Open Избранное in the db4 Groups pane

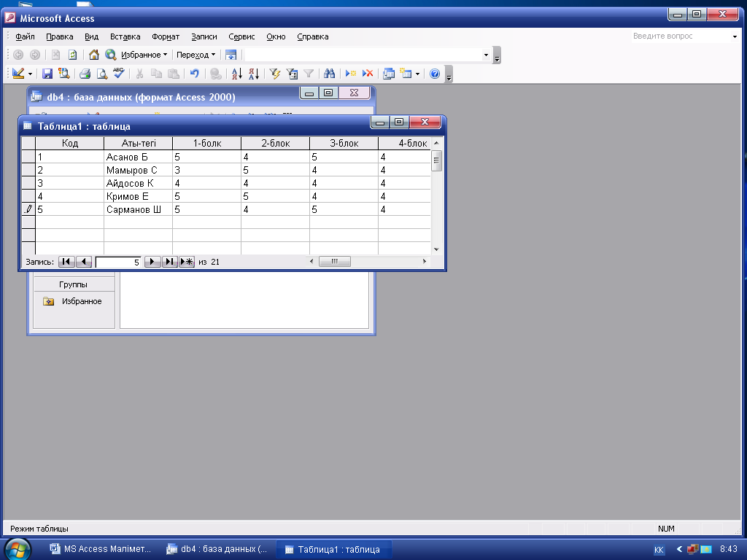point(72,301)
